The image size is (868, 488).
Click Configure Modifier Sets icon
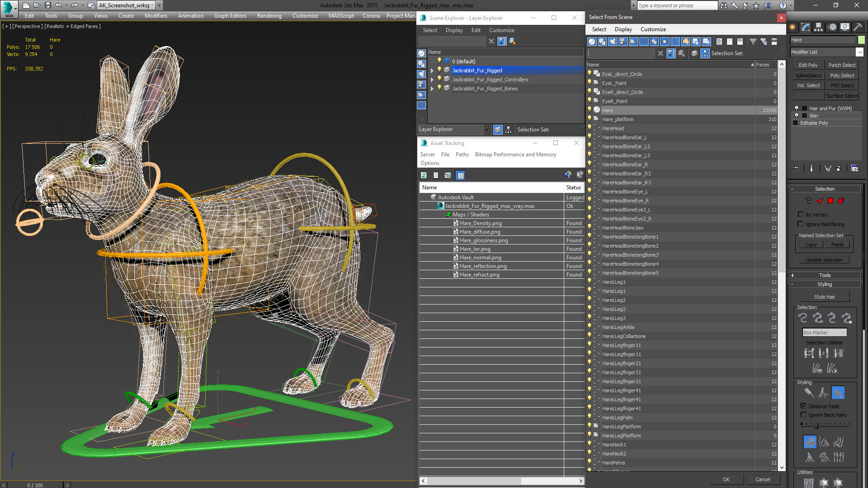tap(854, 168)
